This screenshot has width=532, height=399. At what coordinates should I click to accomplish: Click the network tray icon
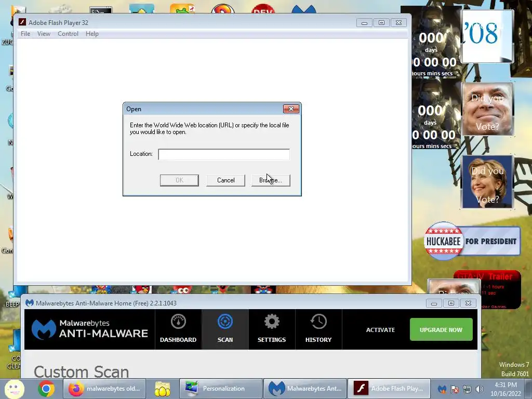(x=467, y=389)
